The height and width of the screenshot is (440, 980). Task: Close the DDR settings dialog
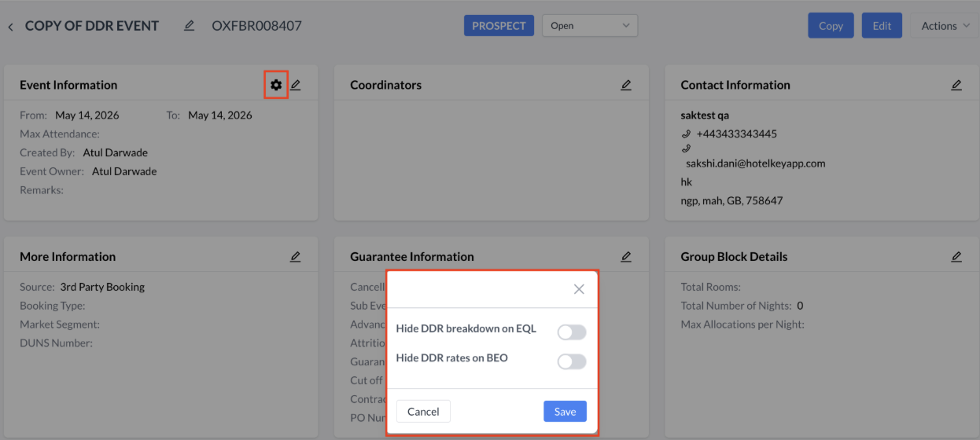[x=579, y=289]
